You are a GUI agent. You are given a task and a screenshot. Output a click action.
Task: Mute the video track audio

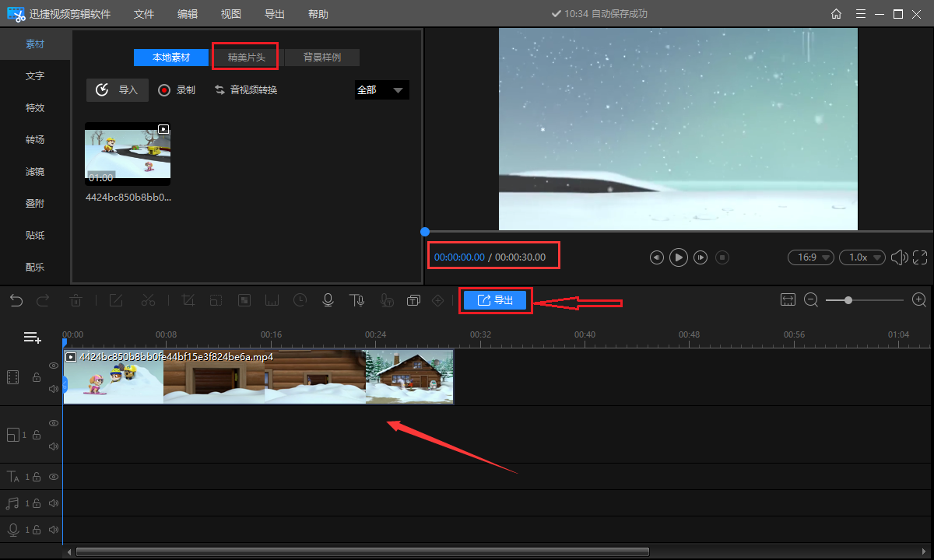[54, 389]
